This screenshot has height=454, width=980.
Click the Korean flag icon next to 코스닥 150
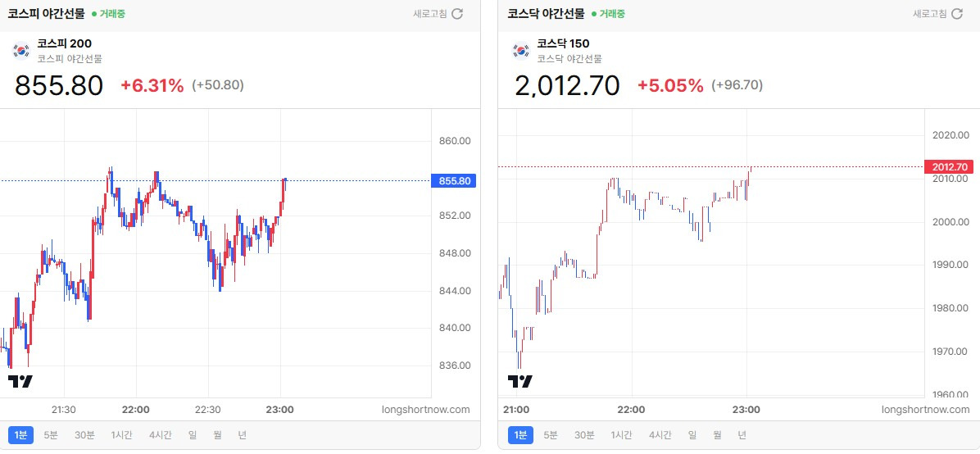click(x=521, y=50)
